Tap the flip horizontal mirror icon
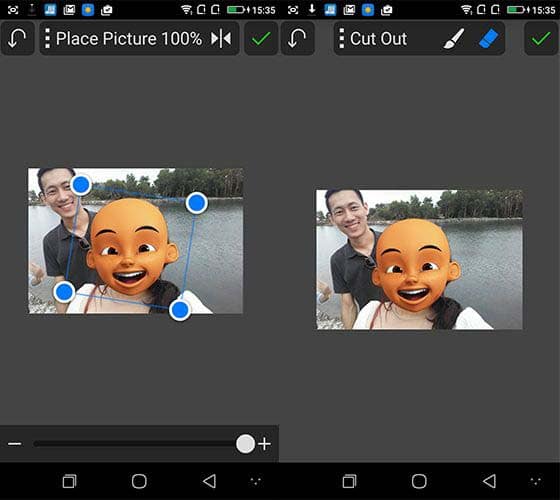Viewport: 560px width, 500px height. click(x=221, y=38)
